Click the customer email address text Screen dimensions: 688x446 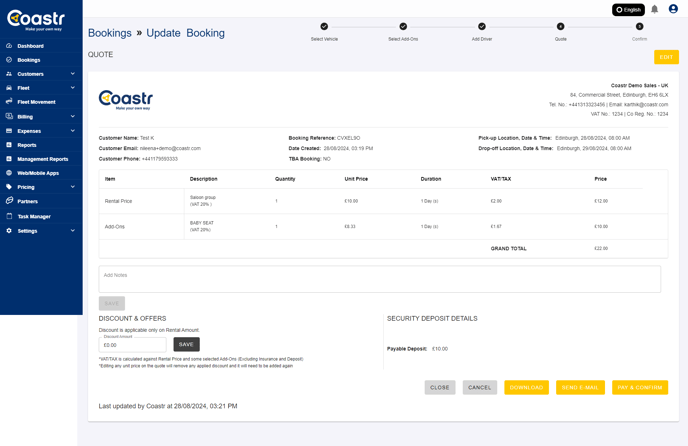point(170,148)
